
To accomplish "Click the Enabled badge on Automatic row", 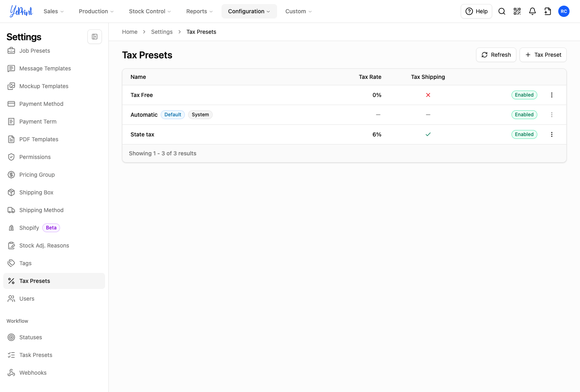I will [524, 115].
